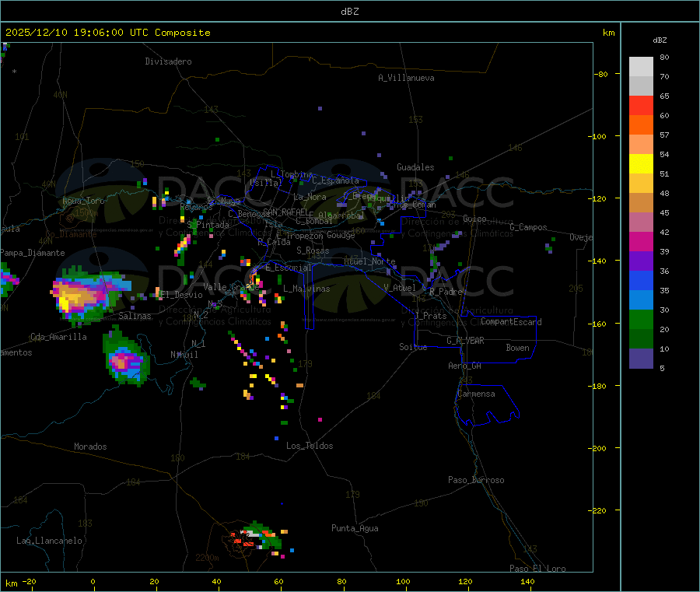Click the Soitue location label
Image resolution: width=700 pixels, height=592 pixels.
(x=413, y=347)
